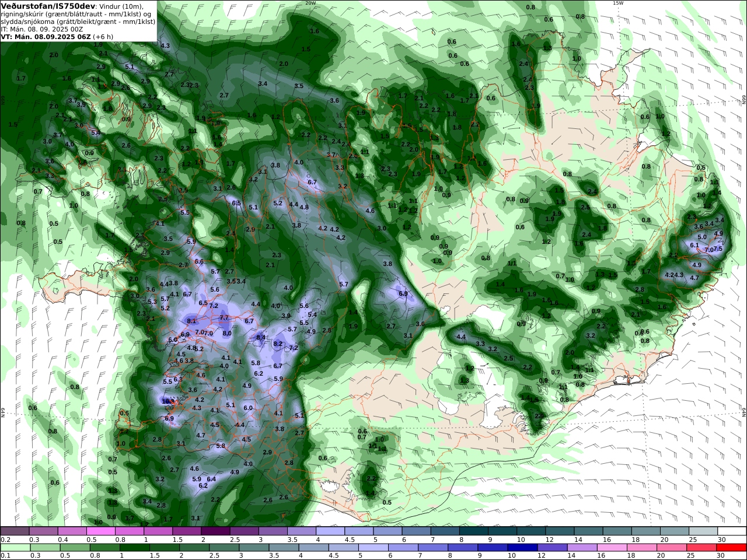Click the '15W' longitude label

[x=618, y=3]
